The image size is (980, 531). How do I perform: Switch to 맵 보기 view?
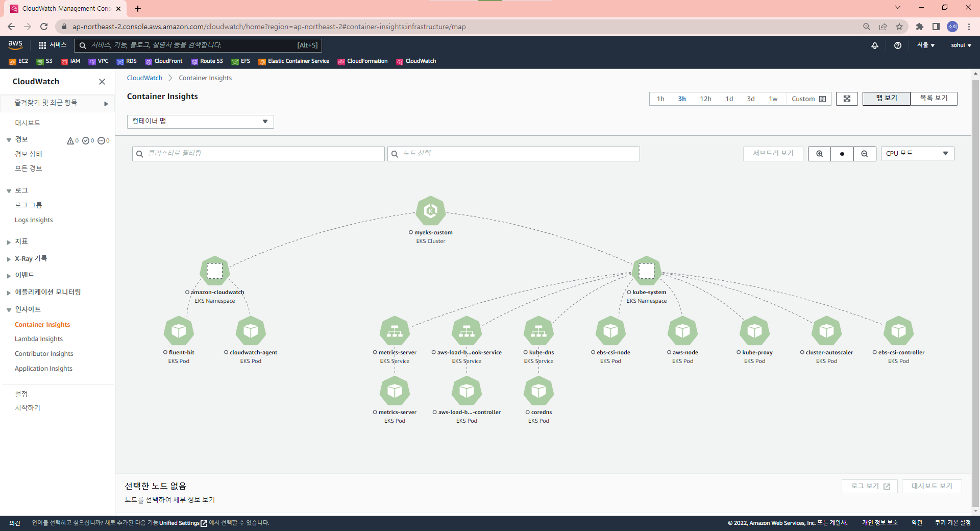tap(887, 99)
